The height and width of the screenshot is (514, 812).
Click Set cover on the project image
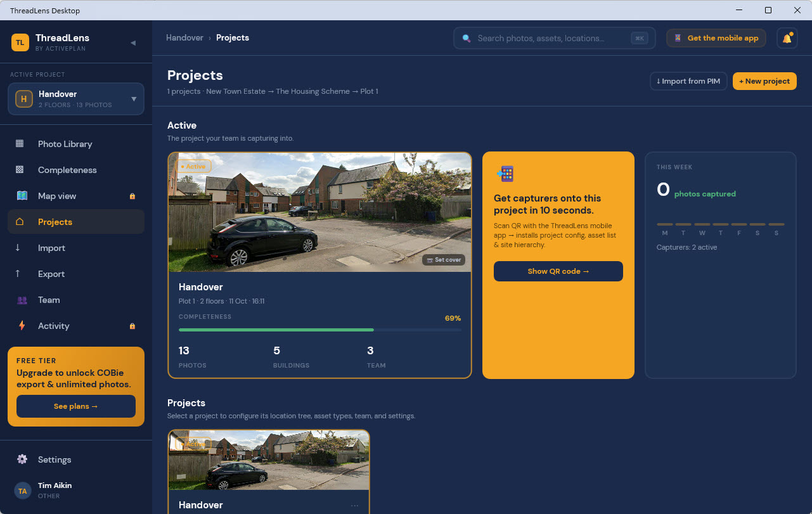point(444,260)
